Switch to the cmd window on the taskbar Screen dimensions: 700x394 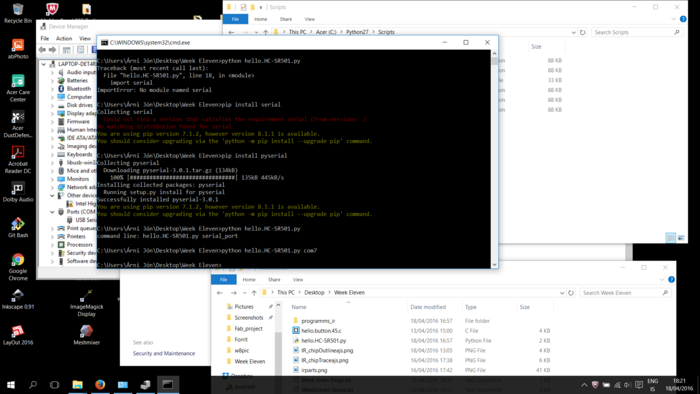(168, 385)
